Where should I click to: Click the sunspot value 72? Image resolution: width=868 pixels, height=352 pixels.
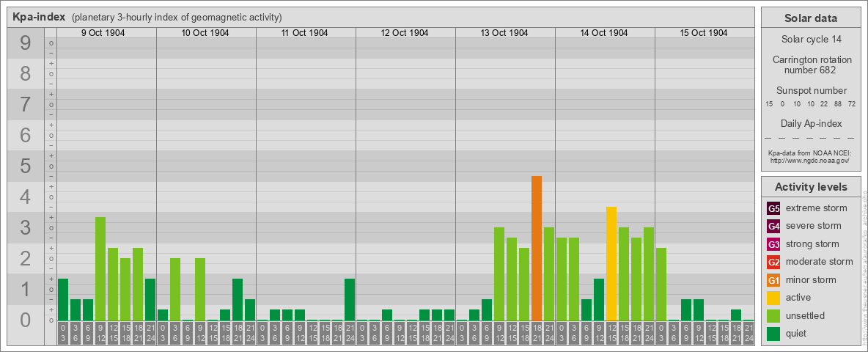click(852, 104)
